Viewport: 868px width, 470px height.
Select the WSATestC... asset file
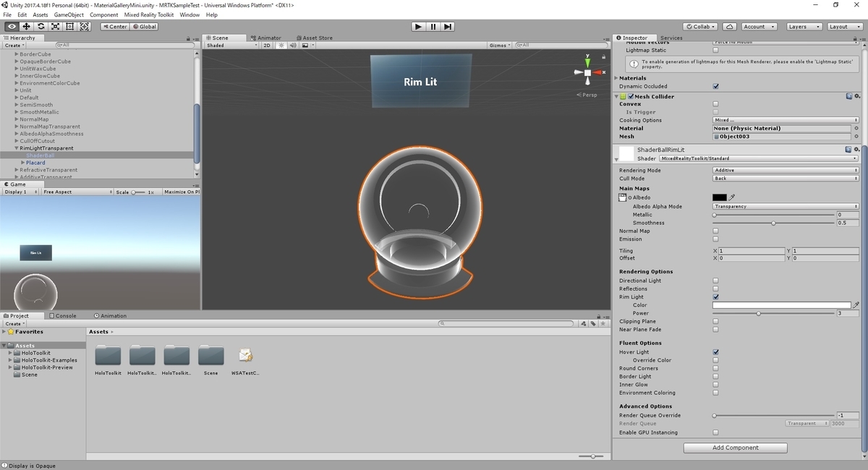(x=245, y=361)
